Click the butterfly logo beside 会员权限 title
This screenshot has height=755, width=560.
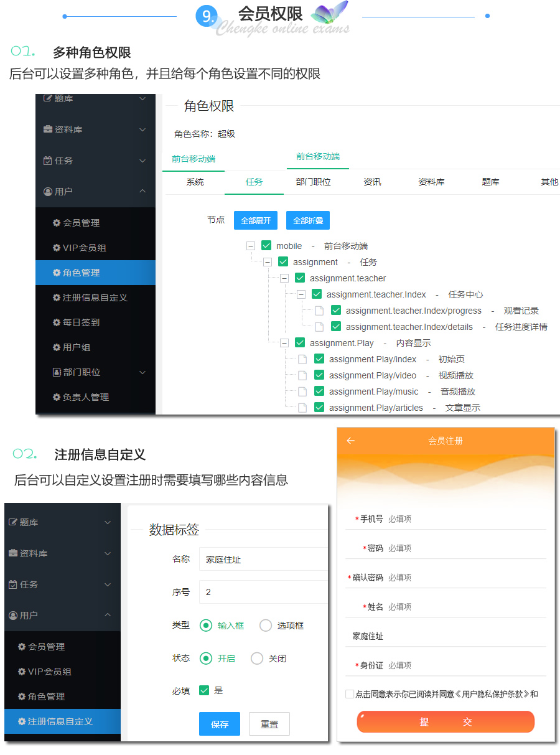[x=329, y=14]
